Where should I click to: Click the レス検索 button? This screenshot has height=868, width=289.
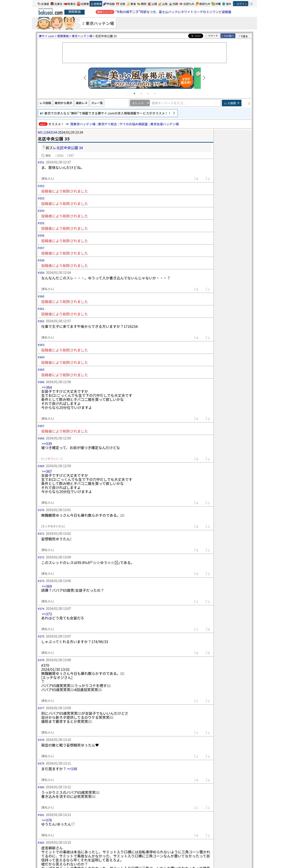[x=231, y=103]
